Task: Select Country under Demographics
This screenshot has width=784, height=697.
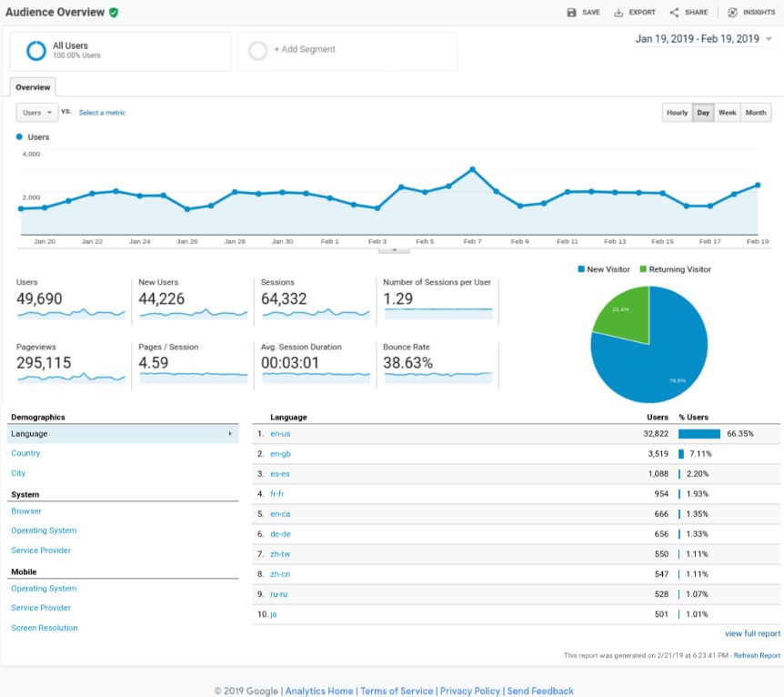Action: (25, 453)
